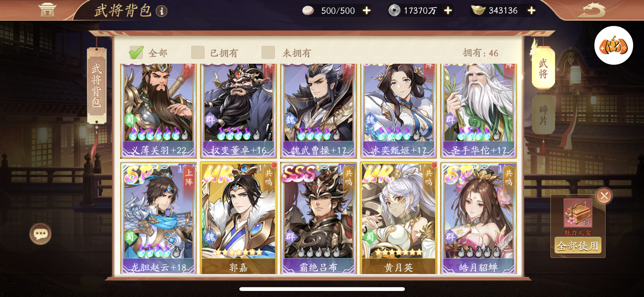Image resolution: width=644 pixels, height=297 pixels.
Task: Enable the 未拥有 filter checkbox
Action: [x=268, y=52]
